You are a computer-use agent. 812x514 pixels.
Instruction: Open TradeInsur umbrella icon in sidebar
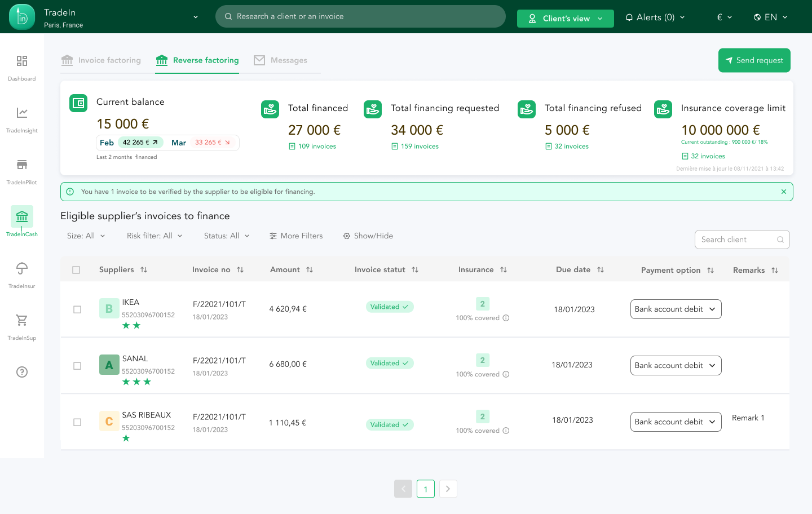(22, 269)
